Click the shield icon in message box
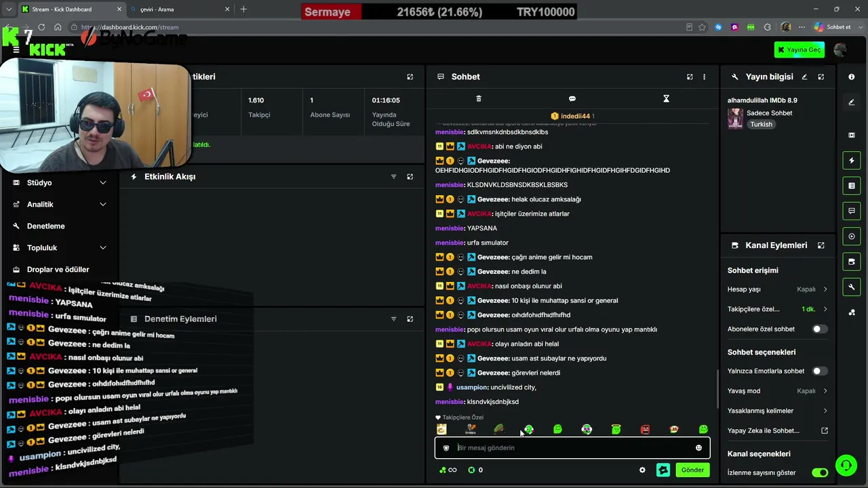This screenshot has height=488, width=868. (x=446, y=447)
